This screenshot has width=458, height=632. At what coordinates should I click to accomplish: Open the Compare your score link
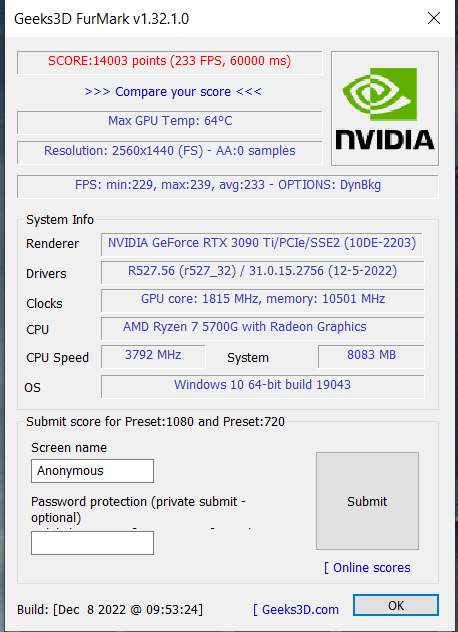pyautogui.click(x=173, y=91)
